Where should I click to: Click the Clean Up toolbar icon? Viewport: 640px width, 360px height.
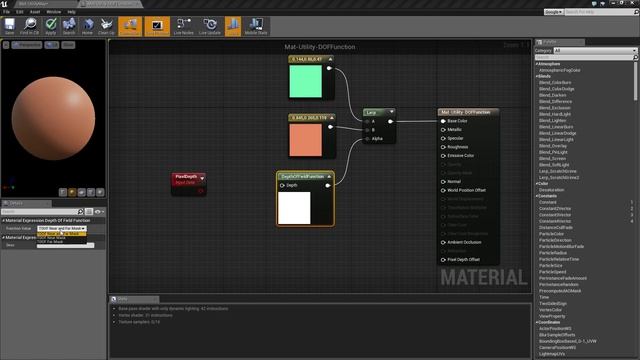106,26
